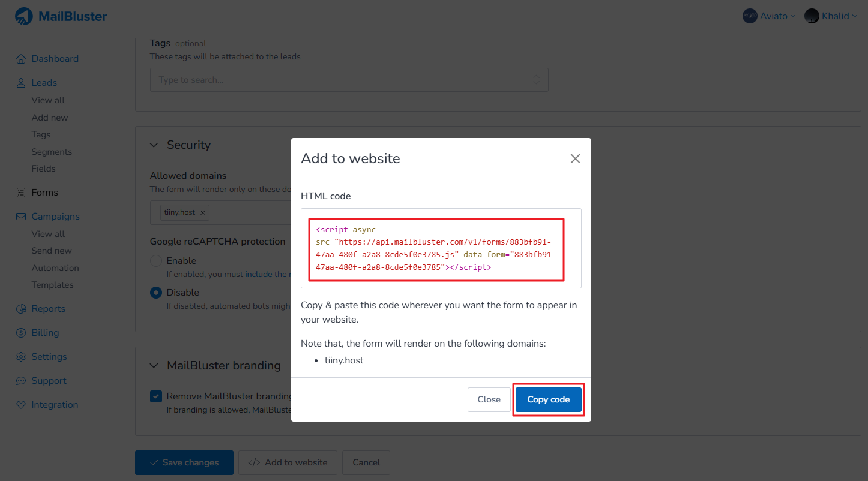This screenshot has width=868, height=481.
Task: Click the Close button in dialog
Action: [x=489, y=399]
